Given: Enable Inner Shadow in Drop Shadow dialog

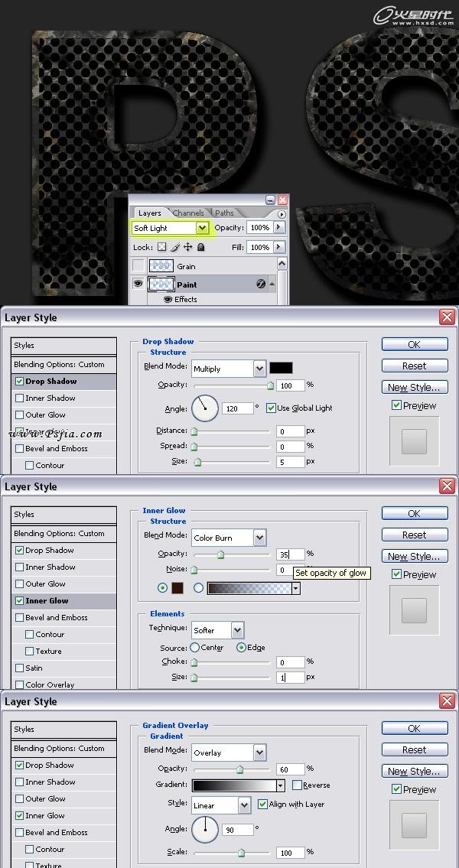Looking at the screenshot, I should [20, 398].
